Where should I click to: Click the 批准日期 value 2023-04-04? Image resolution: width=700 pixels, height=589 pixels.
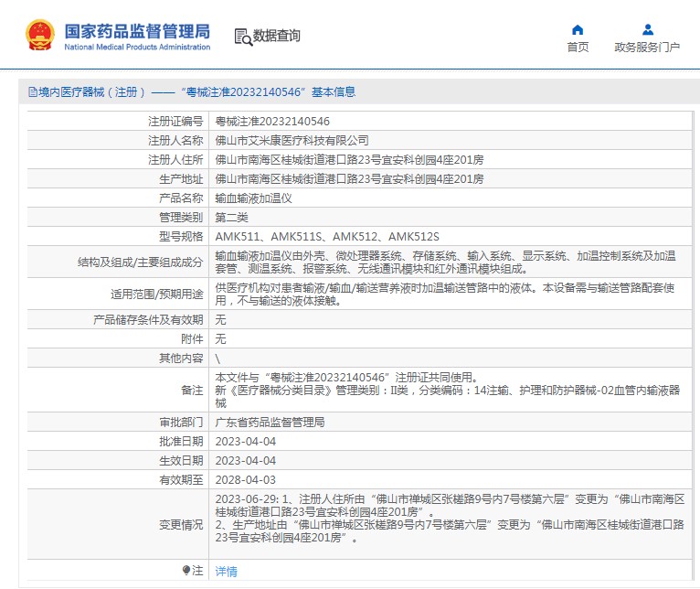[245, 441]
